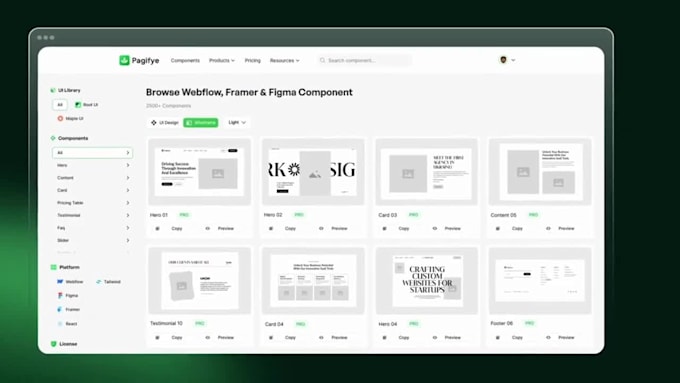This screenshot has width=680, height=383.
Task: Click the copy icon on Testimonial 10 card
Action: (157, 337)
